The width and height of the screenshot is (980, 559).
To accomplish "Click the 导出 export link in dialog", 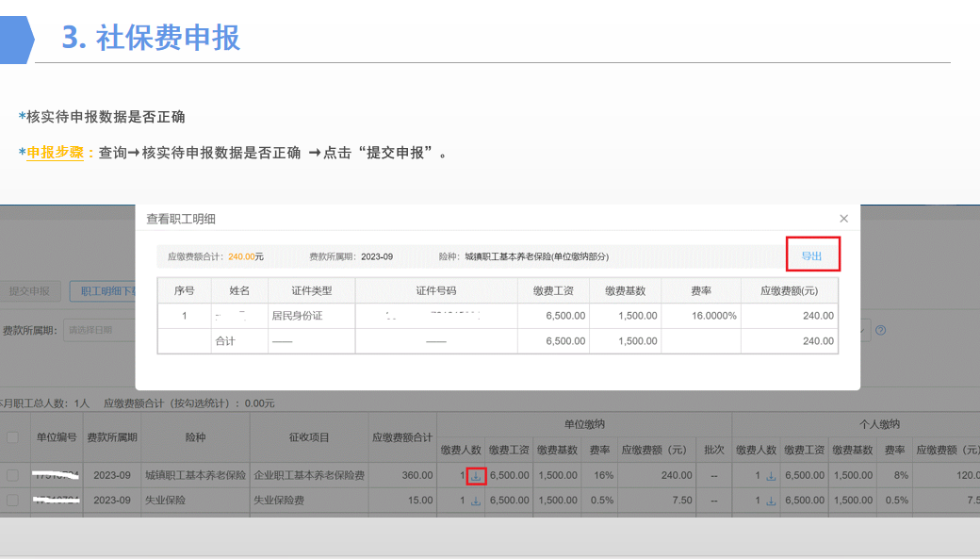I will (x=811, y=255).
